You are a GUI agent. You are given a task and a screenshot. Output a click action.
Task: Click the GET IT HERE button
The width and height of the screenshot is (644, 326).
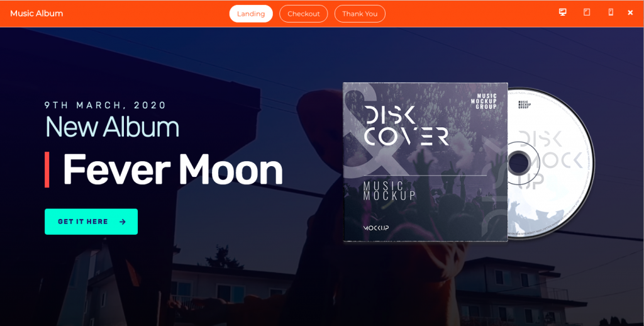91,222
